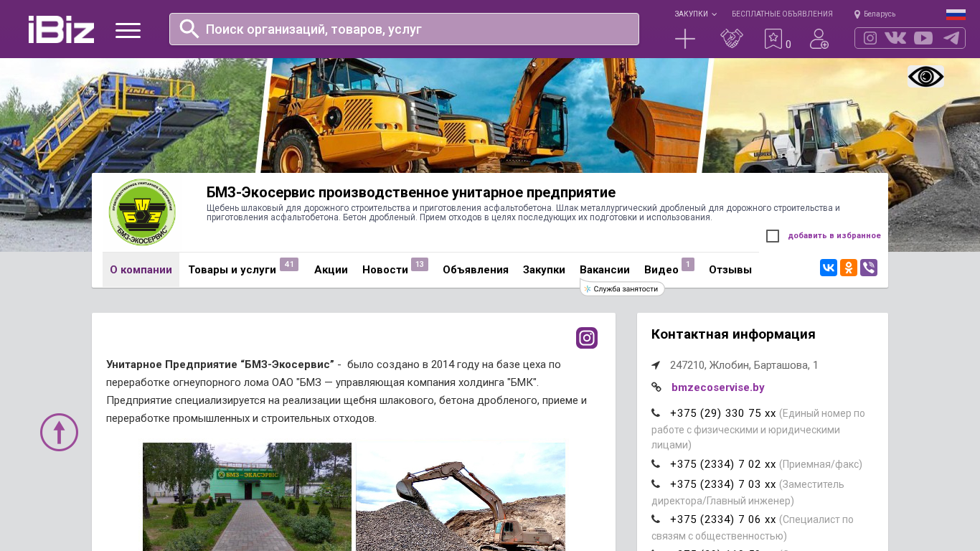Open the excavator gravel photo thumbnail

pos(461,496)
